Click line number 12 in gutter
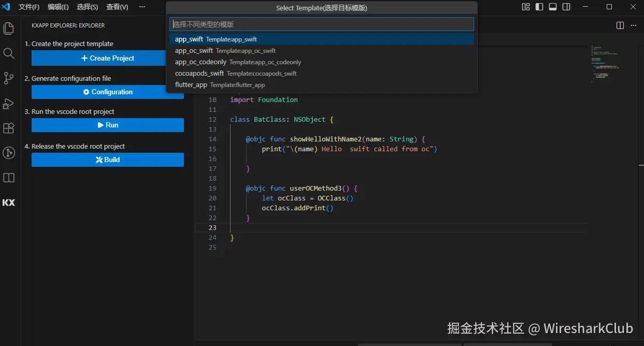The height and width of the screenshot is (346, 644). point(212,119)
